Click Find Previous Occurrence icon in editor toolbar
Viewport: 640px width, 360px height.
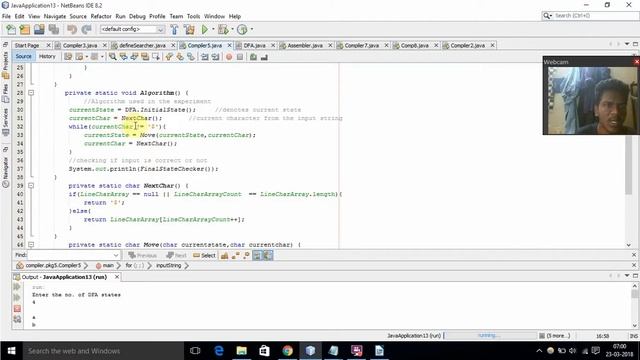click(123, 57)
